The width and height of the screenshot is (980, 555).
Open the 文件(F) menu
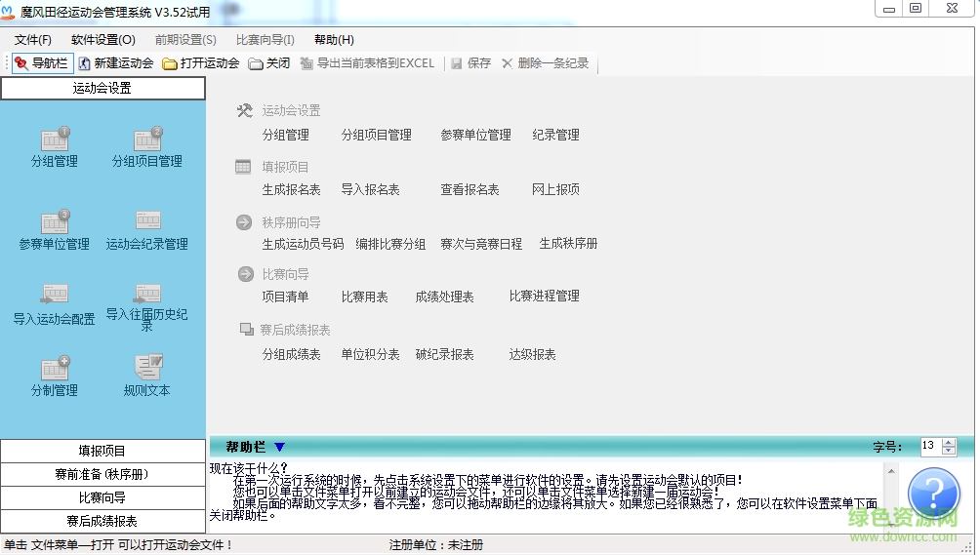click(32, 40)
